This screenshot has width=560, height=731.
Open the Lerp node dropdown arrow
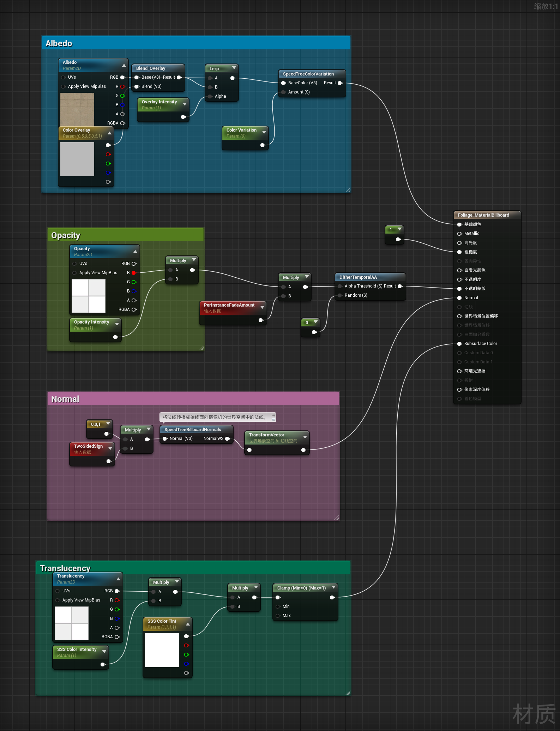click(x=234, y=68)
